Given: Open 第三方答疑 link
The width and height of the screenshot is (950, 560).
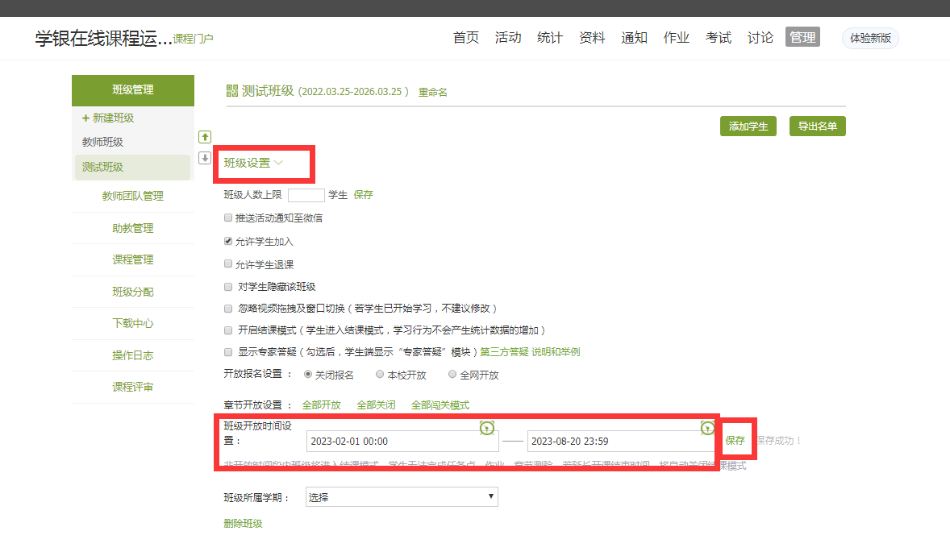Looking at the screenshot, I should tap(504, 352).
